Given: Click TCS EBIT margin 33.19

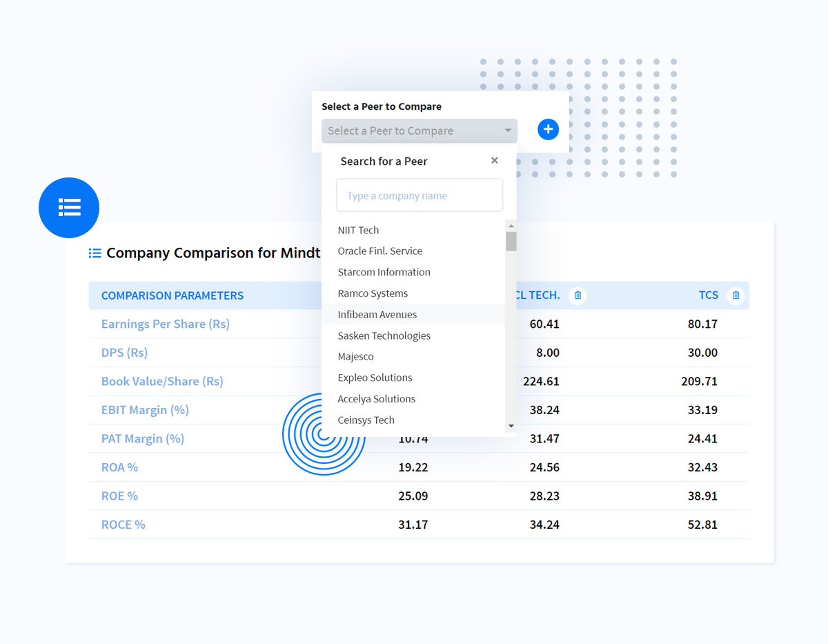Looking at the screenshot, I should (x=702, y=410).
